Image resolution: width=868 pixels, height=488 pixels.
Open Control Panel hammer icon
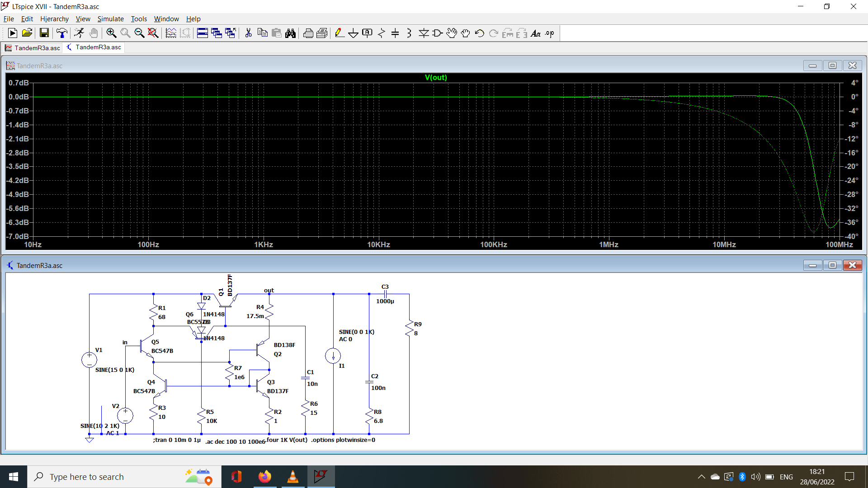coord(62,33)
